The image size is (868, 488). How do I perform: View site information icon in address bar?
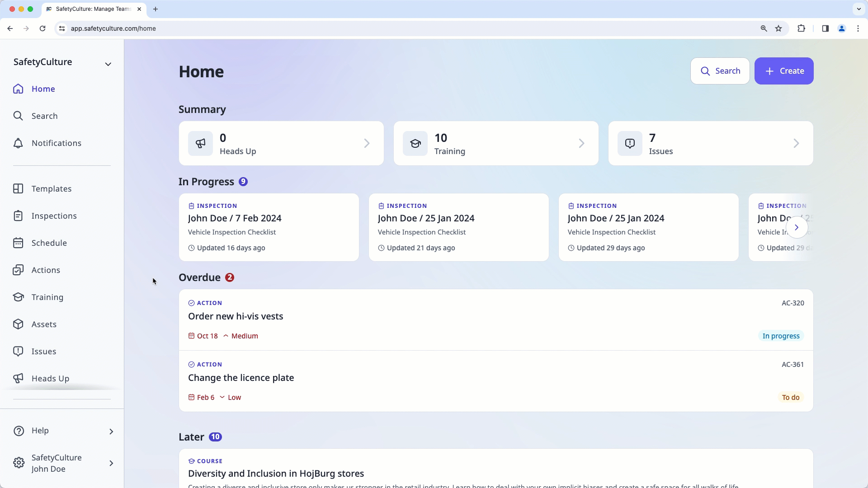click(62, 28)
